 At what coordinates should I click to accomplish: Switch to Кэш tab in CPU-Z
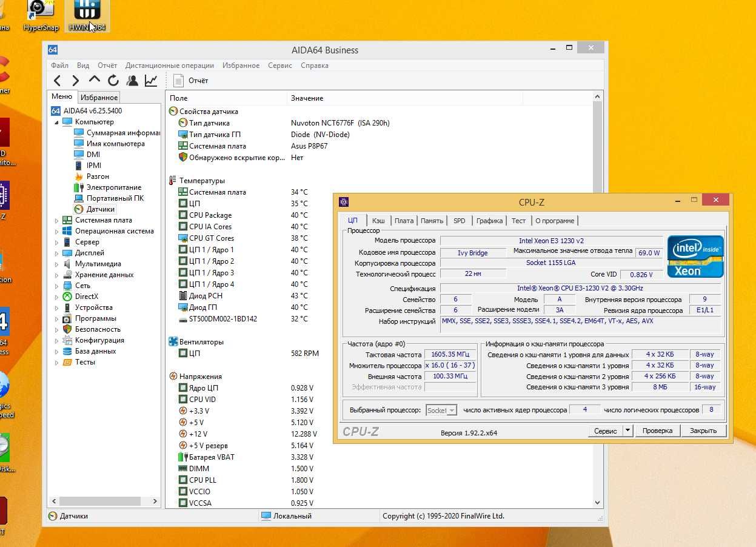pyautogui.click(x=378, y=221)
